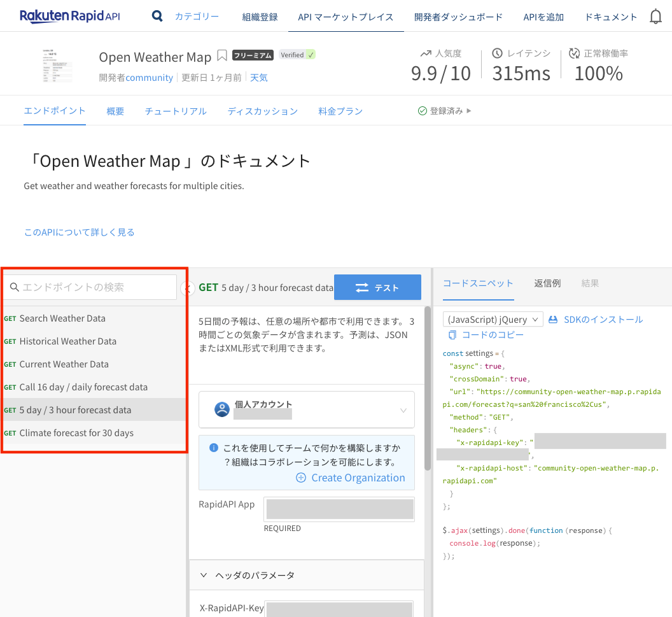Select the Current Weather Data endpoint
Screen dimensions: 672x617
[x=94, y=364]
